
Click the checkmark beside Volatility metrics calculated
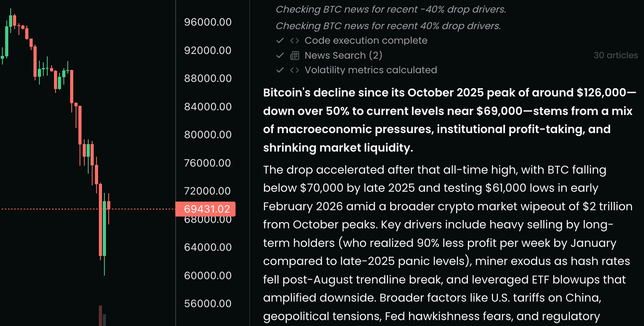pyautogui.click(x=280, y=70)
